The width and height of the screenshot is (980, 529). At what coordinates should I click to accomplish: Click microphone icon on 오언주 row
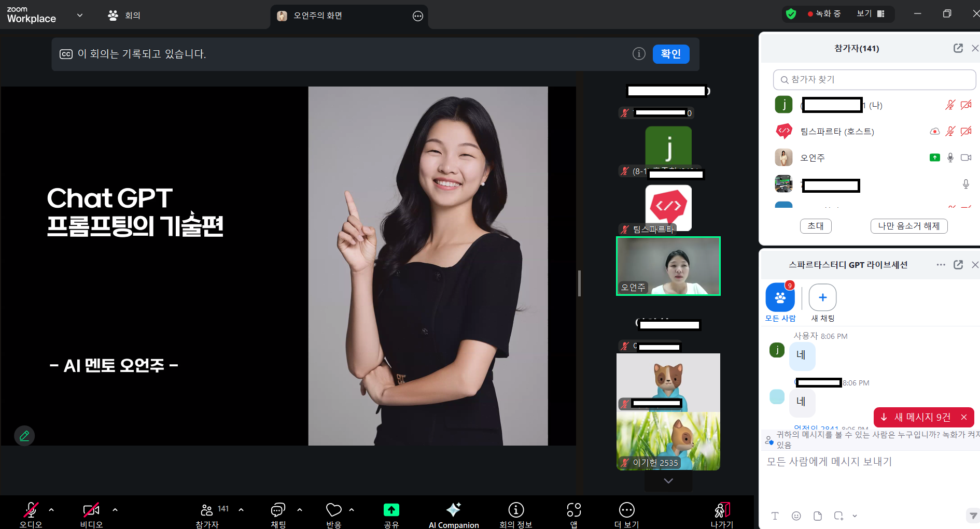click(950, 158)
